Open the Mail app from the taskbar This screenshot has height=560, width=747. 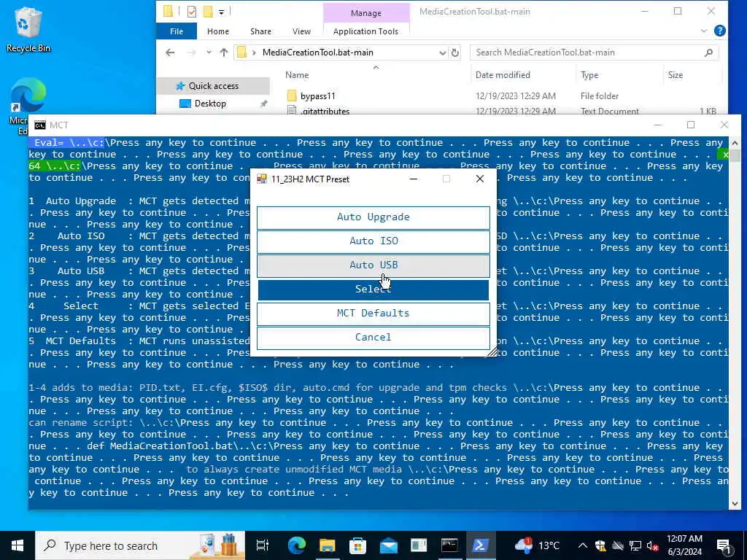(388, 545)
